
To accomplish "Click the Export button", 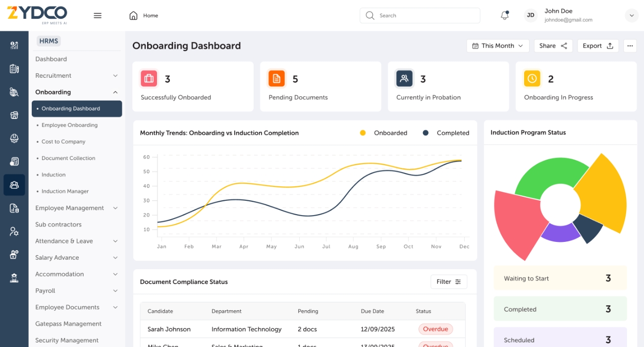I will (x=597, y=46).
